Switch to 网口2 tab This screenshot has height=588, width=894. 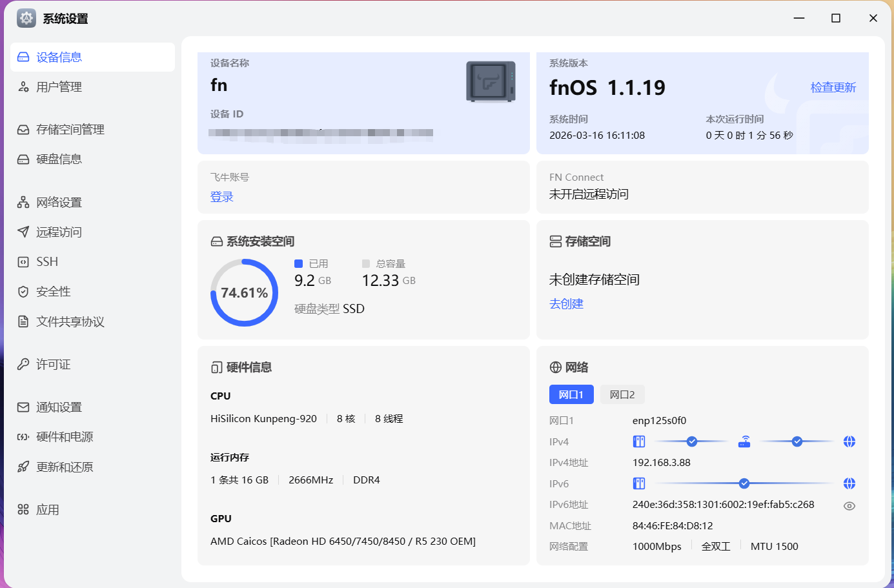click(x=622, y=394)
